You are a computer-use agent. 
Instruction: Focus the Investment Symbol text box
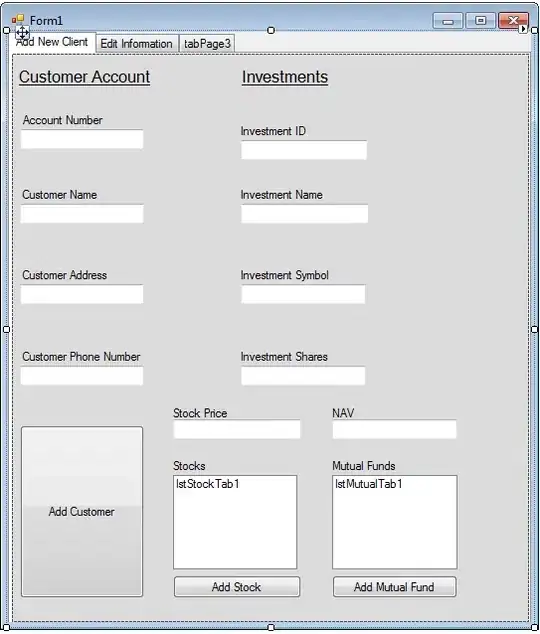303,294
